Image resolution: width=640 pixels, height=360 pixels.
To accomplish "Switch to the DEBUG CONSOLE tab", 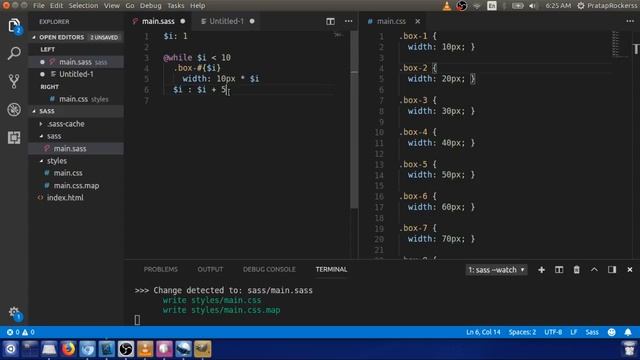I will pos(269,269).
